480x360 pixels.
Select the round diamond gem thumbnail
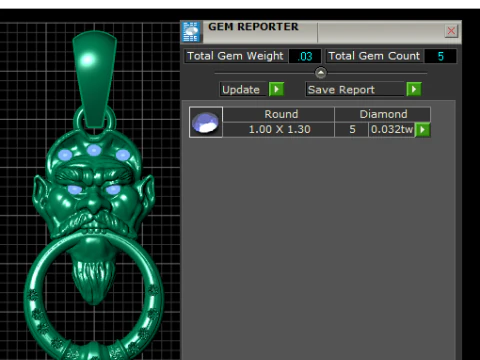coord(206,122)
